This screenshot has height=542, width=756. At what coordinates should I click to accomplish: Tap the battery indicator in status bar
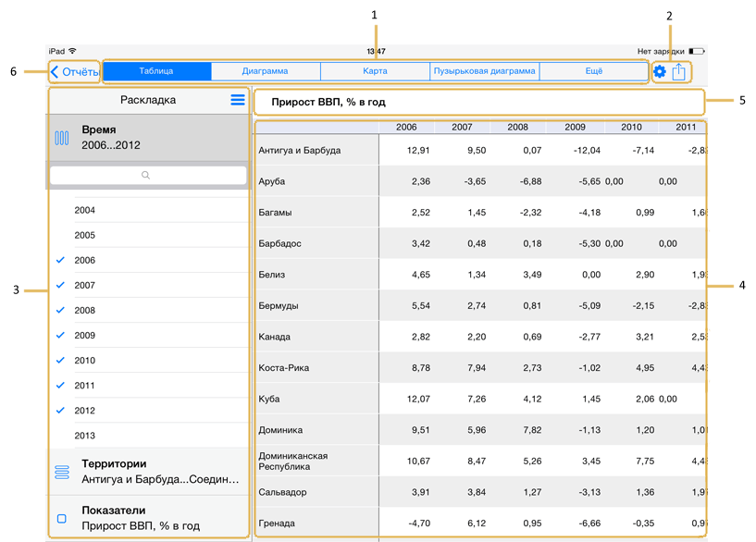pos(696,52)
